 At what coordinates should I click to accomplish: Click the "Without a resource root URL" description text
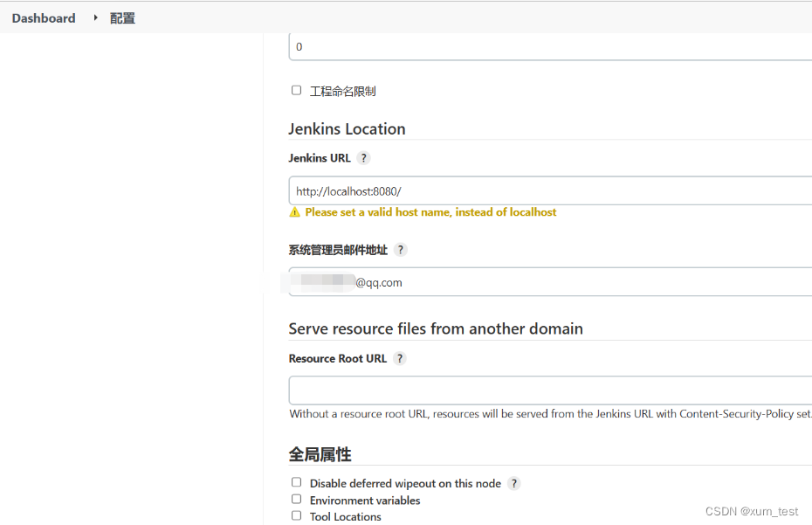[550, 413]
